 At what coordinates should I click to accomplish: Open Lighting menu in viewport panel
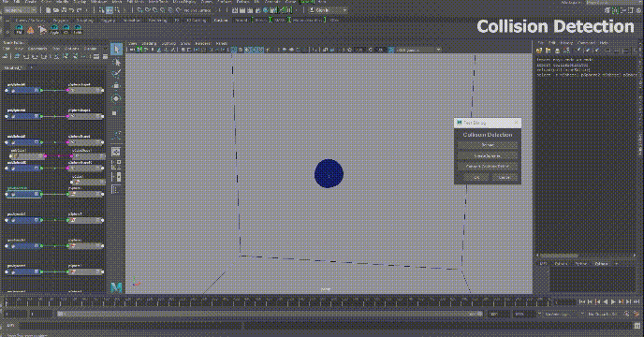(x=168, y=44)
